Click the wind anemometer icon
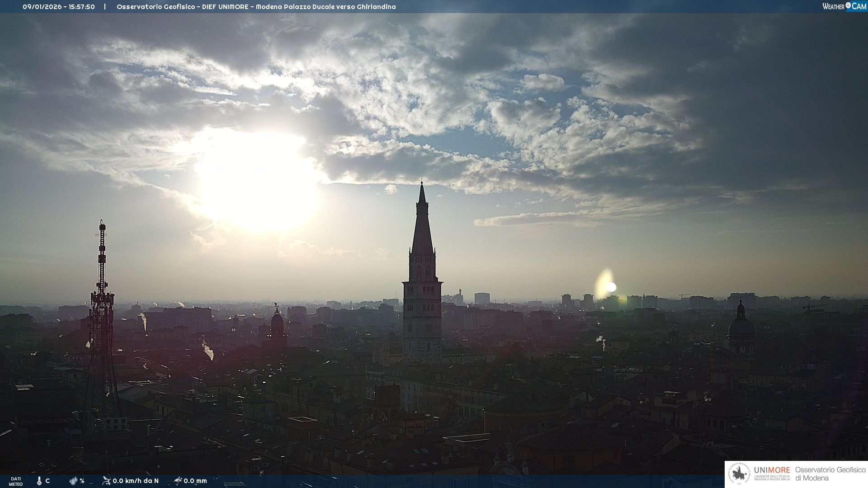The width and height of the screenshot is (868, 488). pos(106,481)
